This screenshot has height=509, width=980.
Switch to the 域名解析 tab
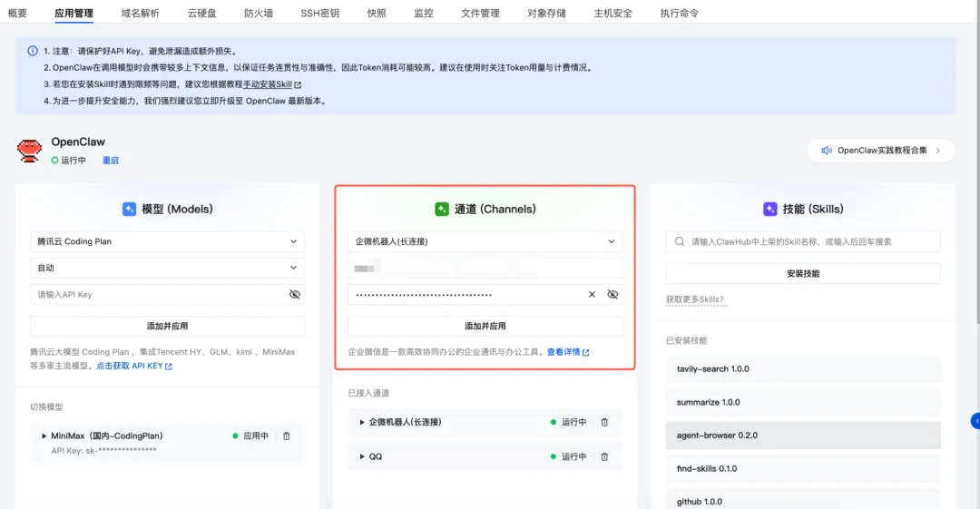[140, 13]
